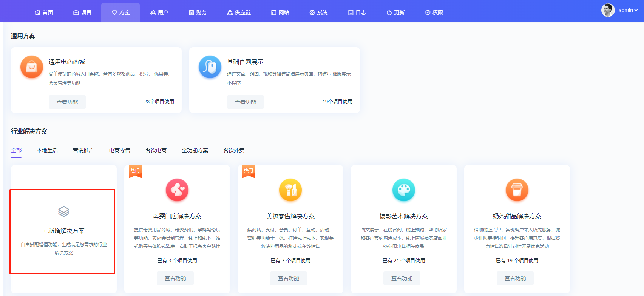
Task: Click the blue mouse icon for 基础官网展示
Action: [x=210, y=67]
